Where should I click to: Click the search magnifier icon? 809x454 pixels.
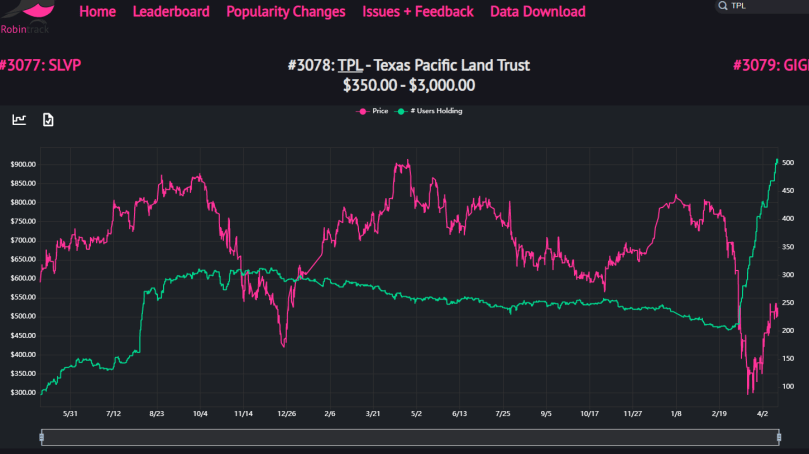[723, 6]
